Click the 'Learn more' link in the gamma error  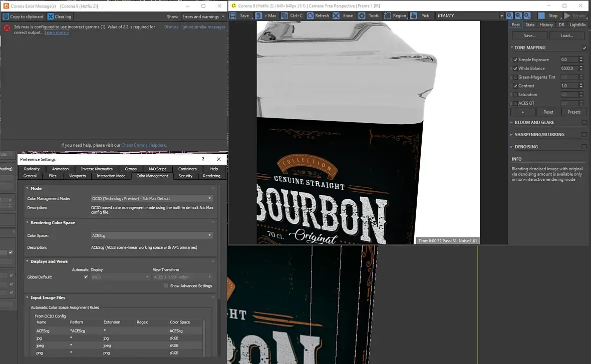point(57,33)
